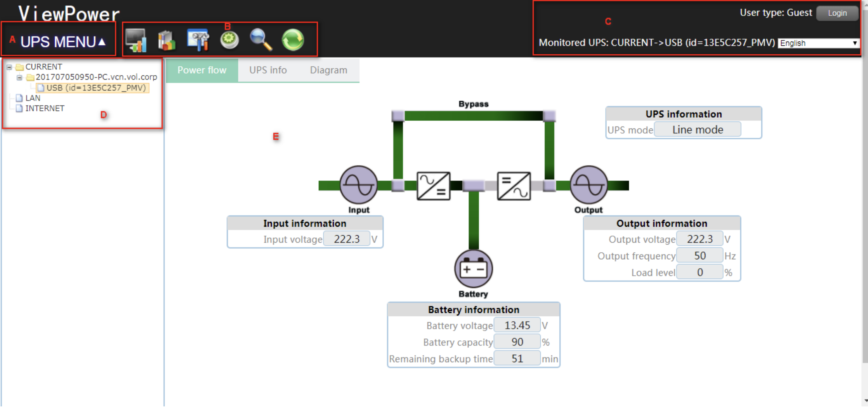Click the magnifying glass search icon
Image resolution: width=868 pixels, height=413 pixels.
(x=260, y=40)
